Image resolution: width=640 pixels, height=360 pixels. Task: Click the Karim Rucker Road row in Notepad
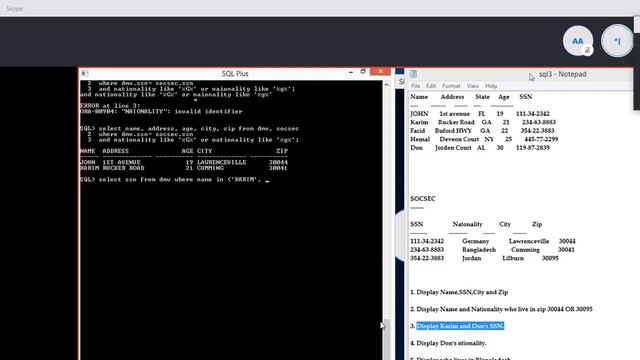pos(483,122)
